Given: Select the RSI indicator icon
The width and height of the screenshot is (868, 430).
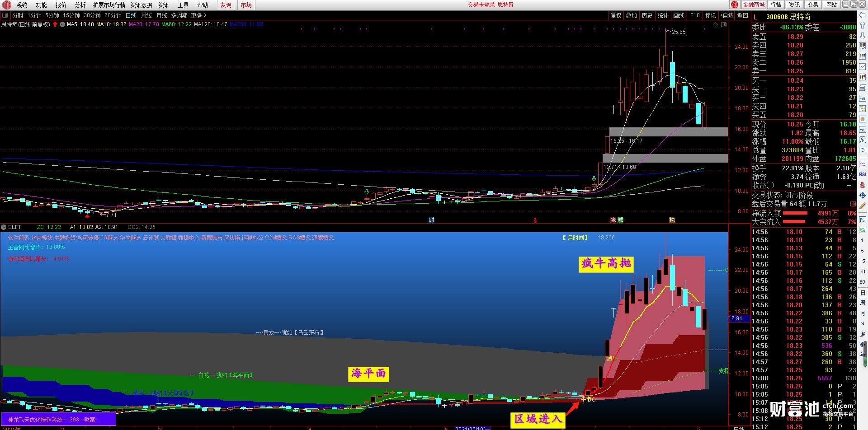Looking at the screenshot, I should click(863, 174).
